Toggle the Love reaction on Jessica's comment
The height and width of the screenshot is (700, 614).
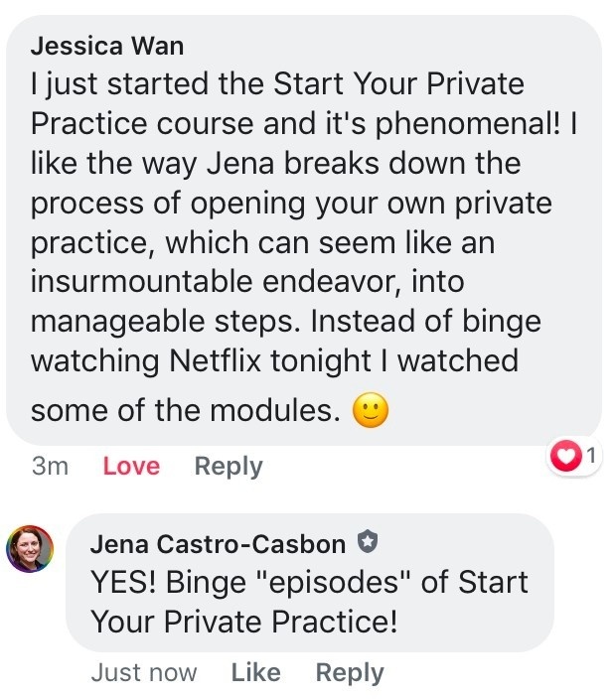click(131, 467)
